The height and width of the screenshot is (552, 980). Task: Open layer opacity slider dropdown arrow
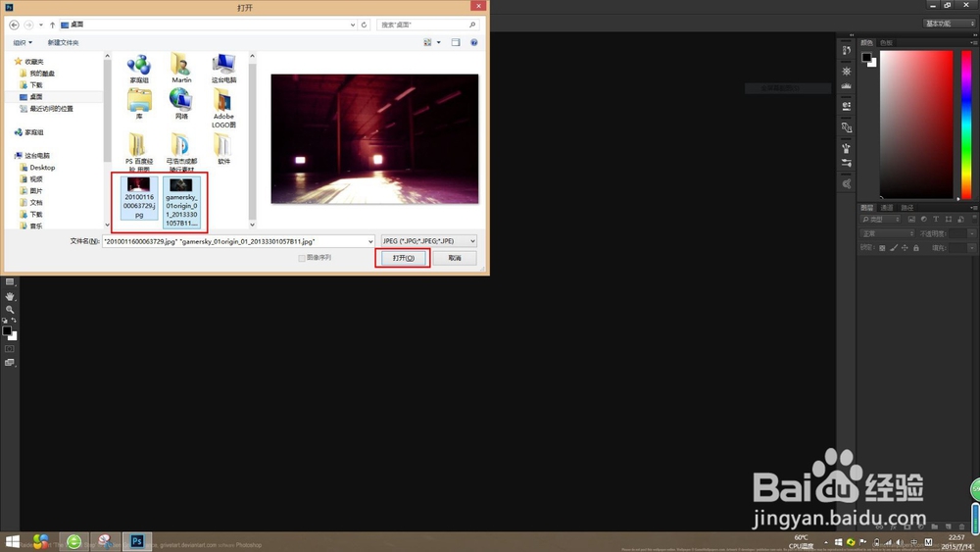[x=972, y=233]
